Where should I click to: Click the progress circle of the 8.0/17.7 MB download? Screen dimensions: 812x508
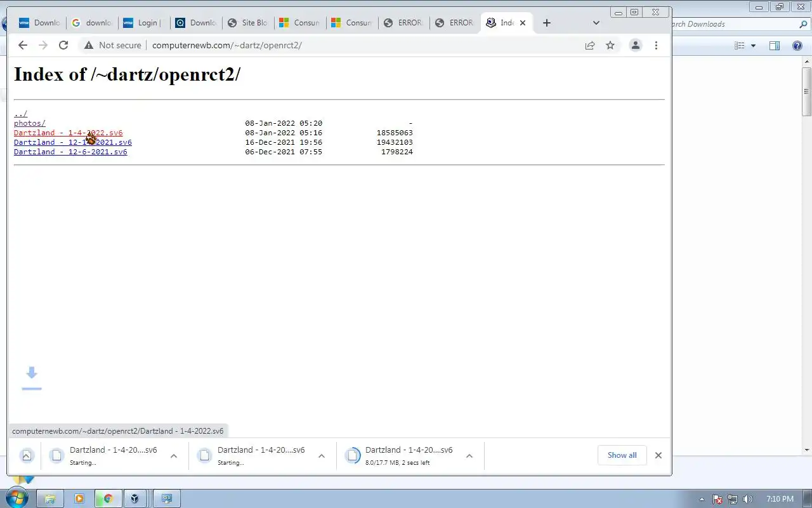[353, 455]
